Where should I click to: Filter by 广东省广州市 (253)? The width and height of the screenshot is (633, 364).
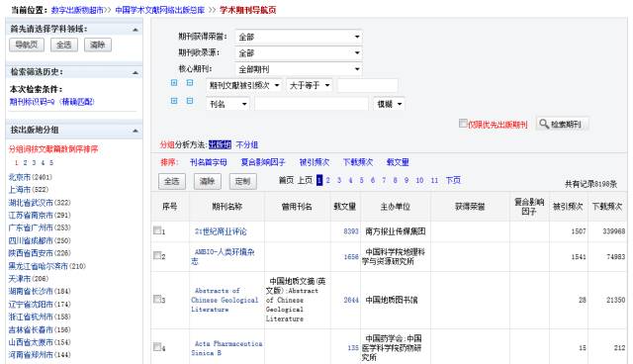click(x=40, y=227)
